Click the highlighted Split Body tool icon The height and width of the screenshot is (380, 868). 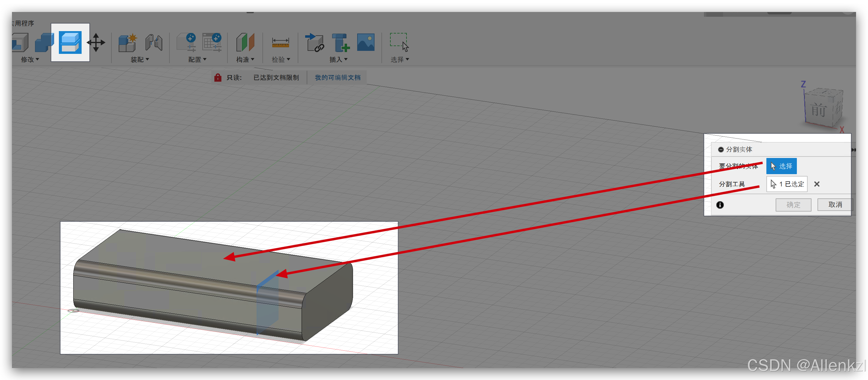pos(70,42)
